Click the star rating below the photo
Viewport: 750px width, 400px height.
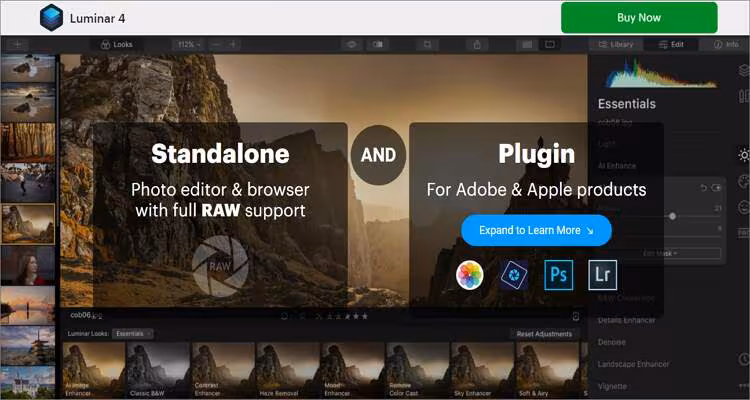pyautogui.click(x=347, y=316)
